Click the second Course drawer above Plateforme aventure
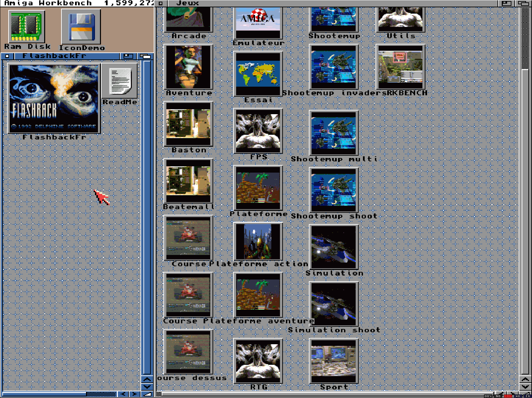 (x=188, y=295)
